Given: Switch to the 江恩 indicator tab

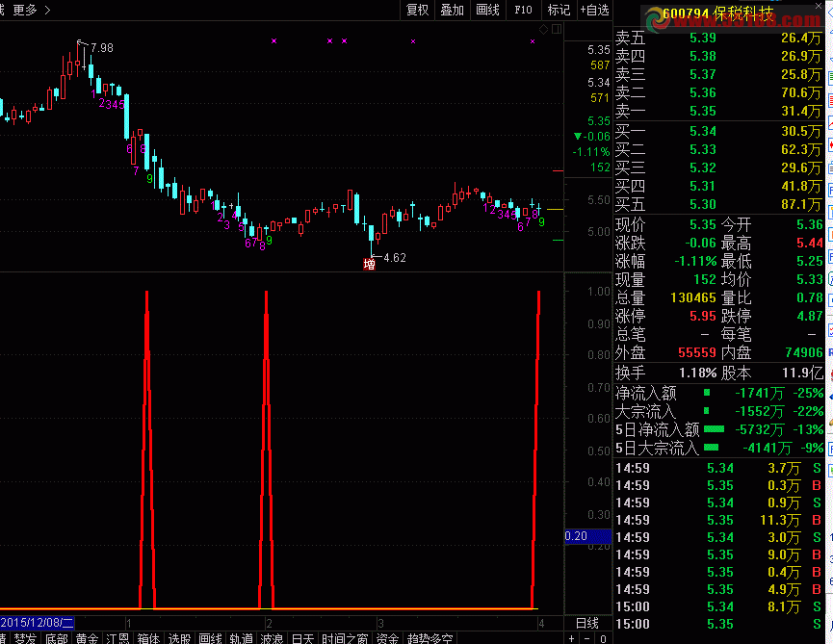Looking at the screenshot, I should click(117, 638).
